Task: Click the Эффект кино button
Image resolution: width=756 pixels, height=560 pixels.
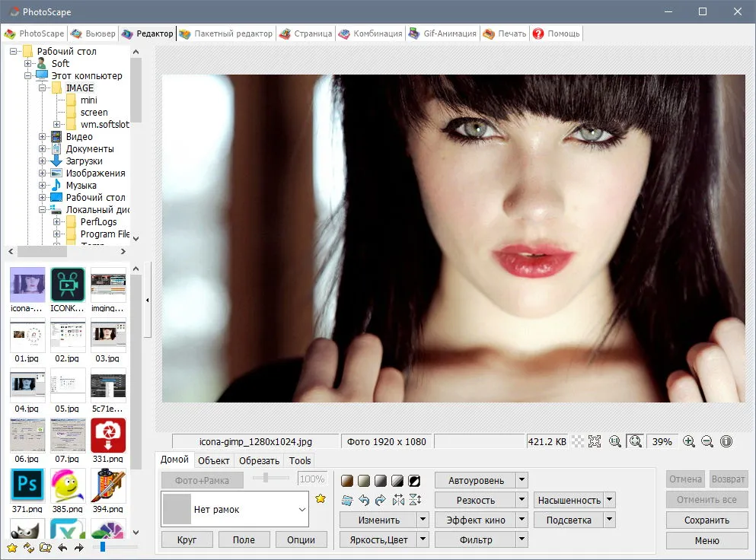Action: [x=475, y=520]
